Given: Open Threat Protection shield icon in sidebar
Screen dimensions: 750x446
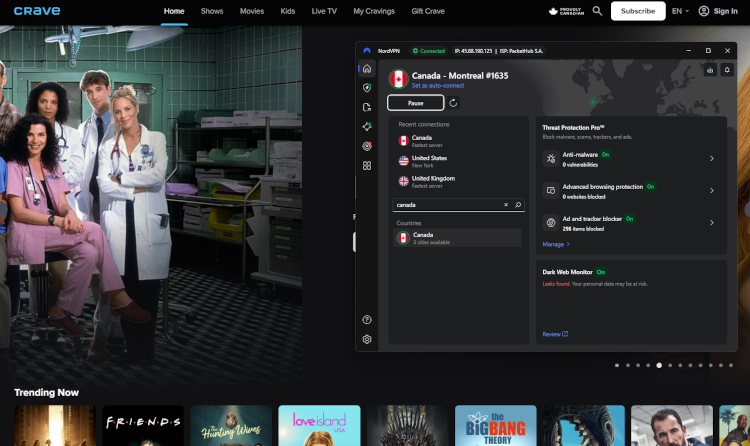Looking at the screenshot, I should (x=367, y=88).
